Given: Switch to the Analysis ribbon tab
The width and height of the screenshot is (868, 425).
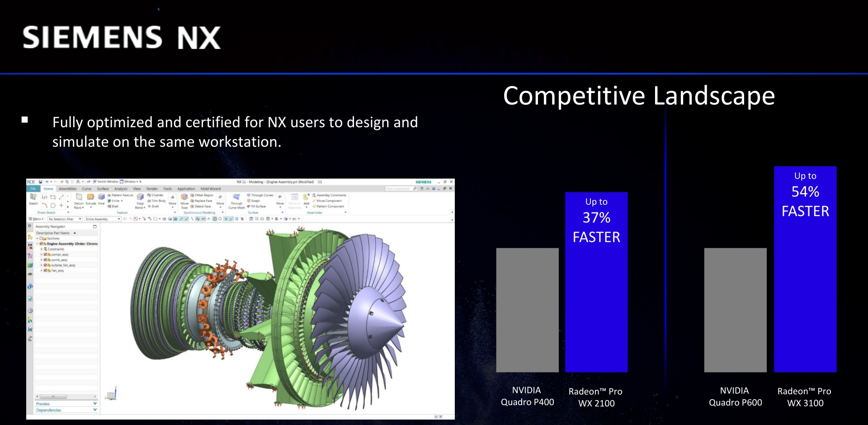Looking at the screenshot, I should 121,189.
